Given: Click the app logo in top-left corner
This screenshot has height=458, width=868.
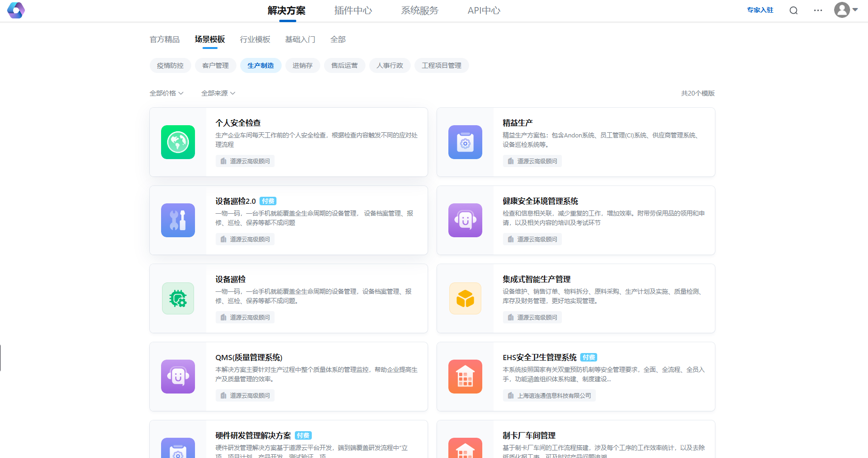Looking at the screenshot, I should coord(16,10).
